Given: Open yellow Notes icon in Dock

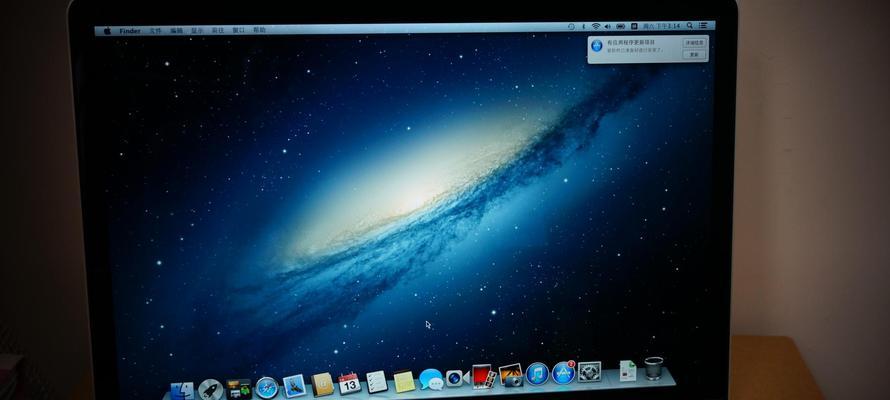Looking at the screenshot, I should click(404, 381).
